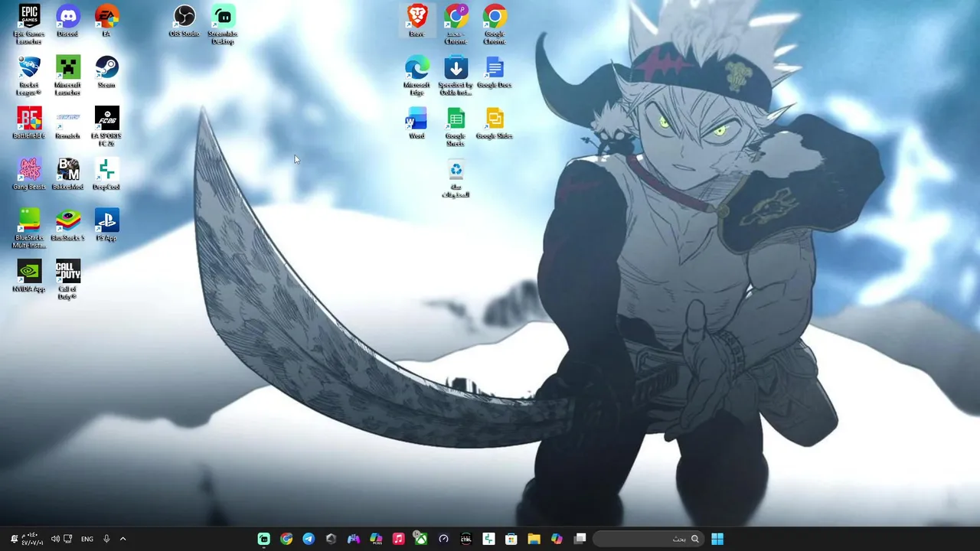
Task: Open Streamlabs from the taskbar
Action: 263,539
